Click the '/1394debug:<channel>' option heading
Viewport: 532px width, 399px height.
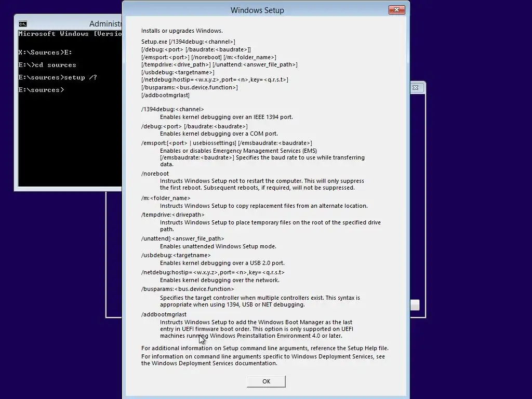[x=172, y=109]
